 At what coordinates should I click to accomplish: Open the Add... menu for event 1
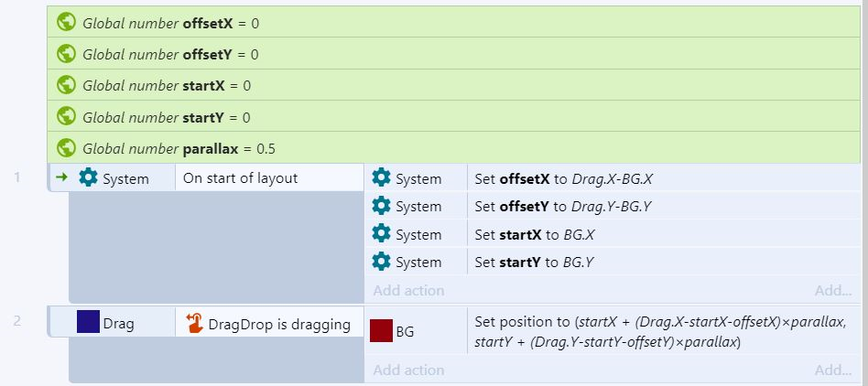click(832, 290)
